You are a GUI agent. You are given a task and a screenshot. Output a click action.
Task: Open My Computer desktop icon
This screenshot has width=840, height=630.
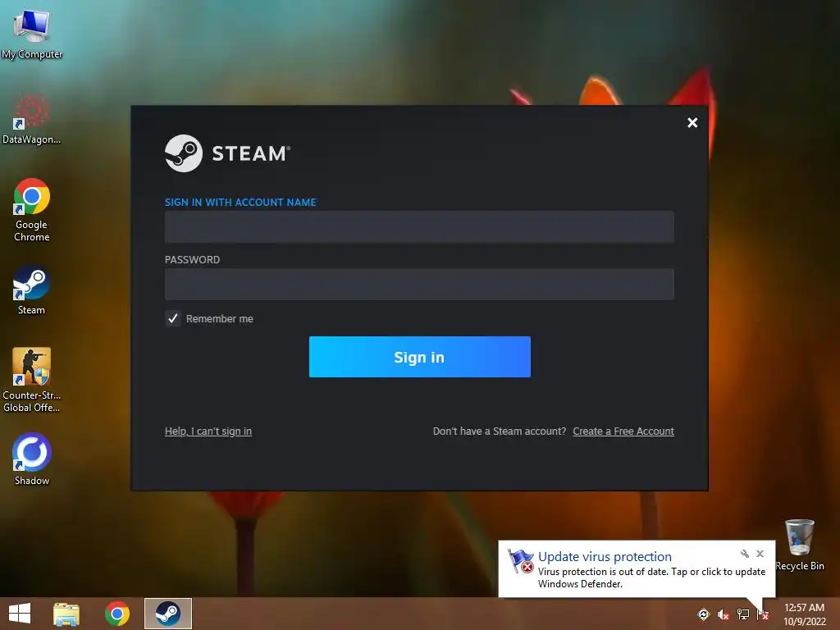(32, 32)
